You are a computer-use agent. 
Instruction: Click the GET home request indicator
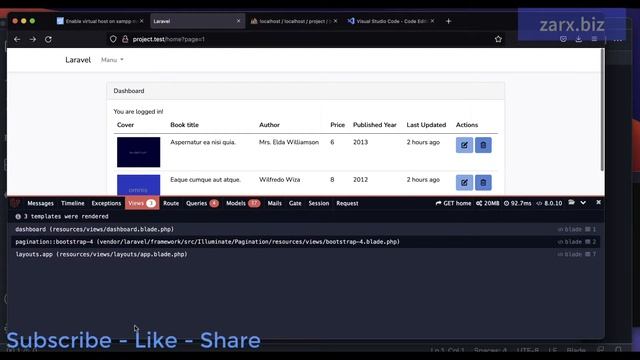453,203
